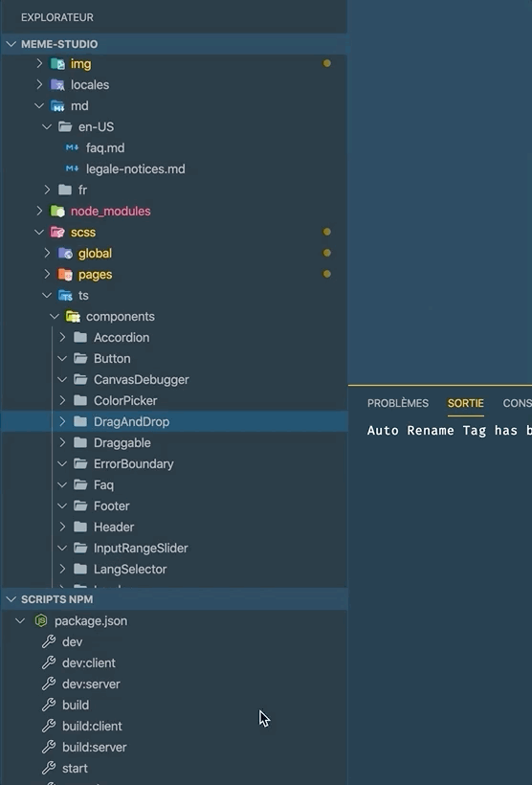Expand the locales folder chevron
Viewport: 532px width, 785px height.
(39, 84)
